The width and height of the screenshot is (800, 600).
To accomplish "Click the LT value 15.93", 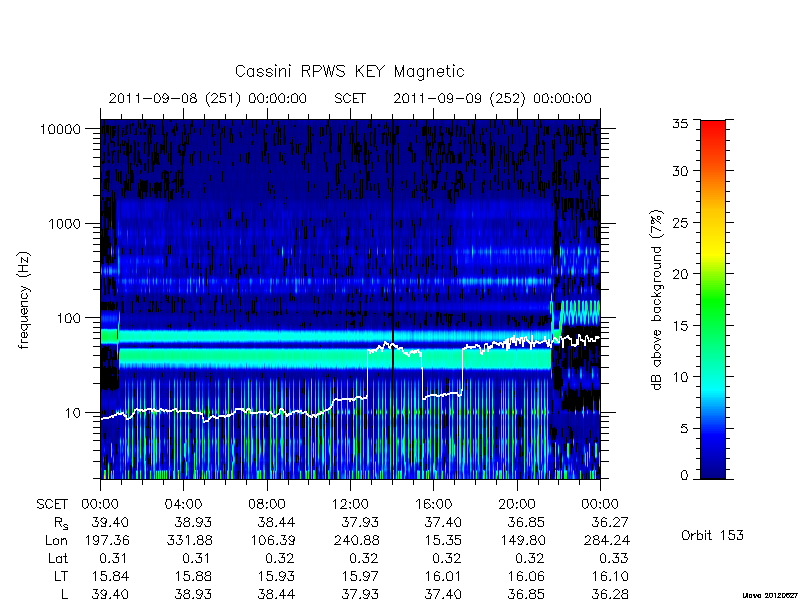I will (x=277, y=577).
